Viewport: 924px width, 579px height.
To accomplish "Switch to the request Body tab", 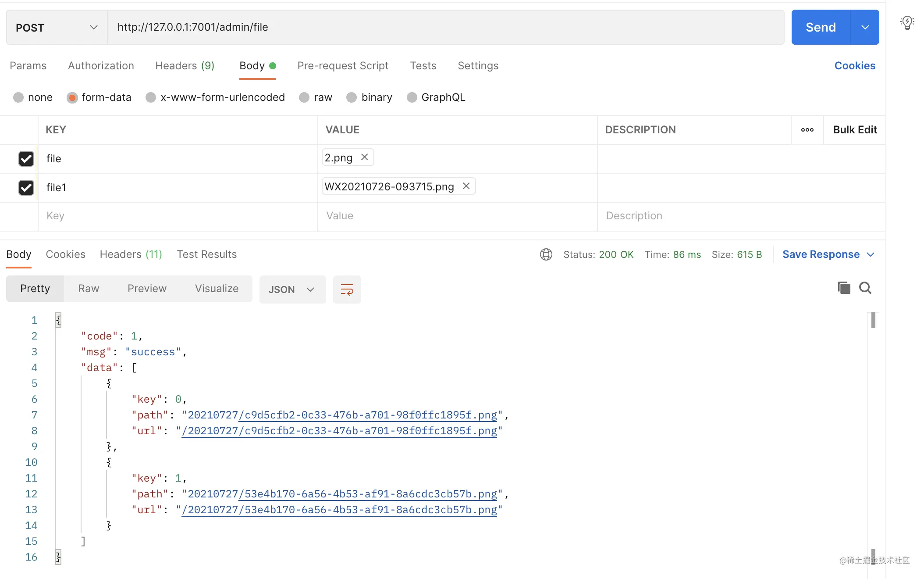I will [x=257, y=66].
